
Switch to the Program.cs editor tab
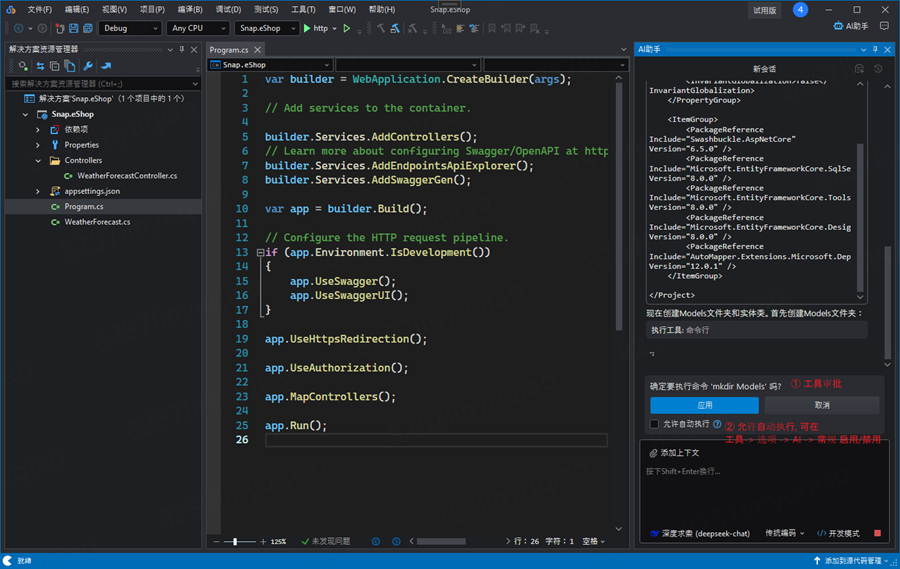point(229,49)
